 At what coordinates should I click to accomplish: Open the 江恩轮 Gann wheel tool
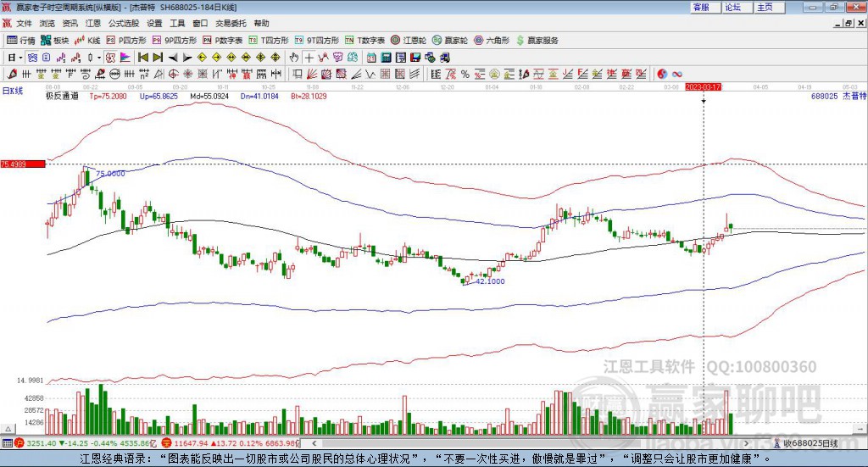409,41
